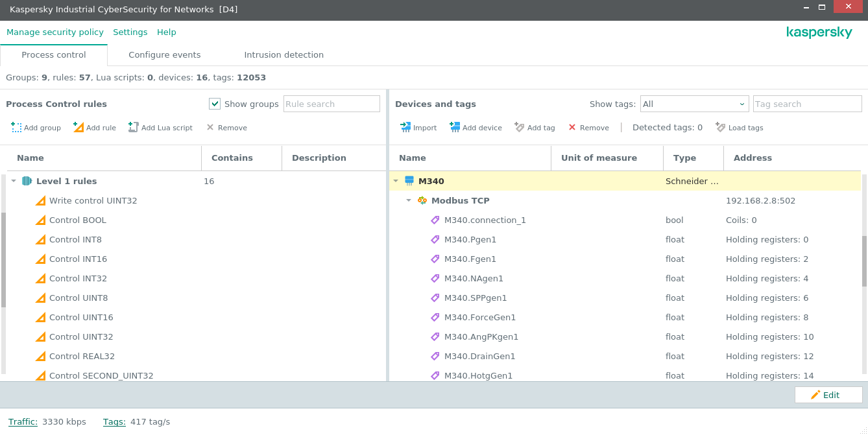Open the Settings menu

(x=130, y=32)
